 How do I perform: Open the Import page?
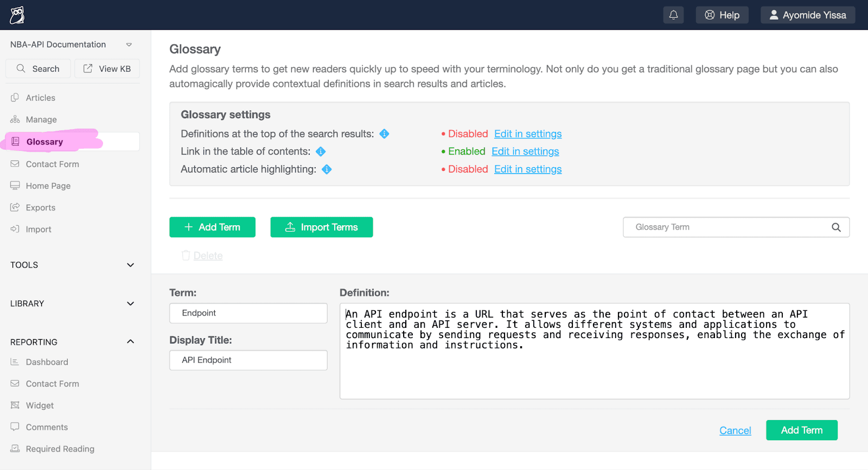click(39, 229)
